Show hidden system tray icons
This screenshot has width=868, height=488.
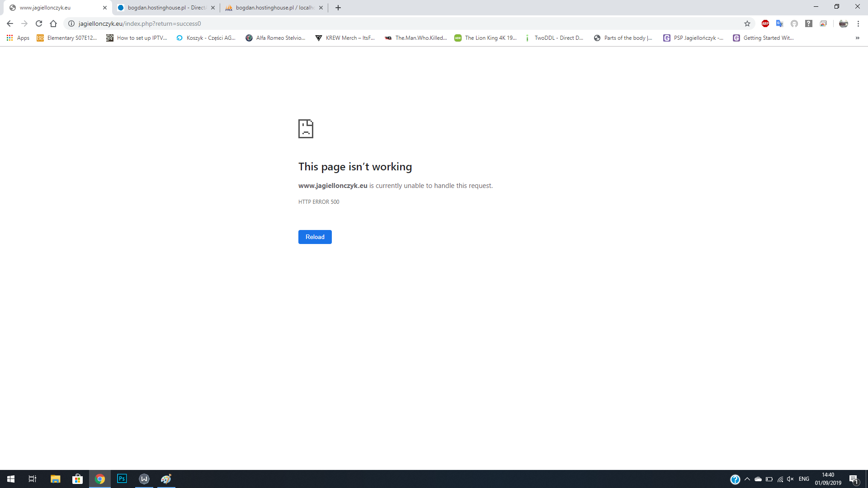(747, 479)
